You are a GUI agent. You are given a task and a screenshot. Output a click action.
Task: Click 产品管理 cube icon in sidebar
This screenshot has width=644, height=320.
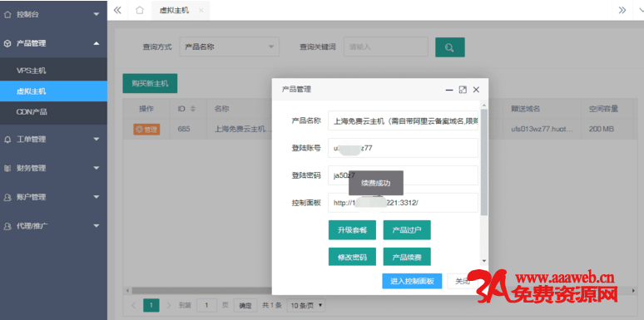pos(7,43)
